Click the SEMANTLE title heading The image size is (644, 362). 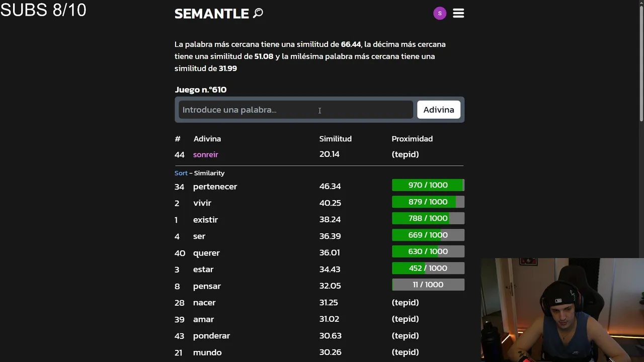pyautogui.click(x=211, y=14)
